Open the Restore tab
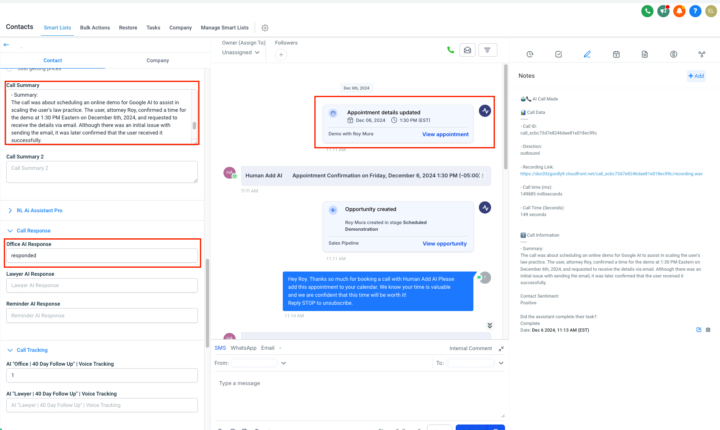The height and width of the screenshot is (430, 720). point(128,28)
